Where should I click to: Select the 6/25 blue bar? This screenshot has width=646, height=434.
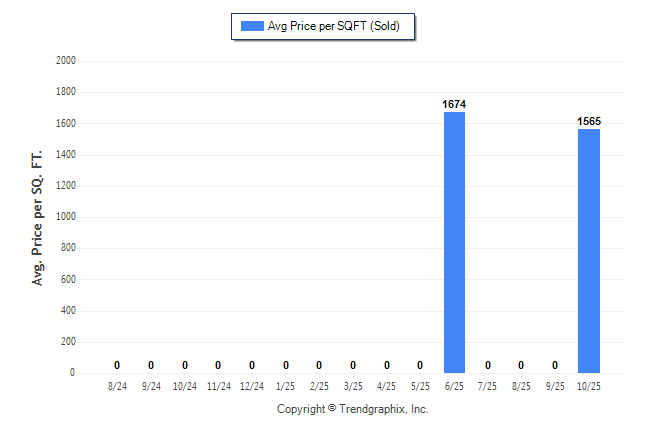coord(454,242)
